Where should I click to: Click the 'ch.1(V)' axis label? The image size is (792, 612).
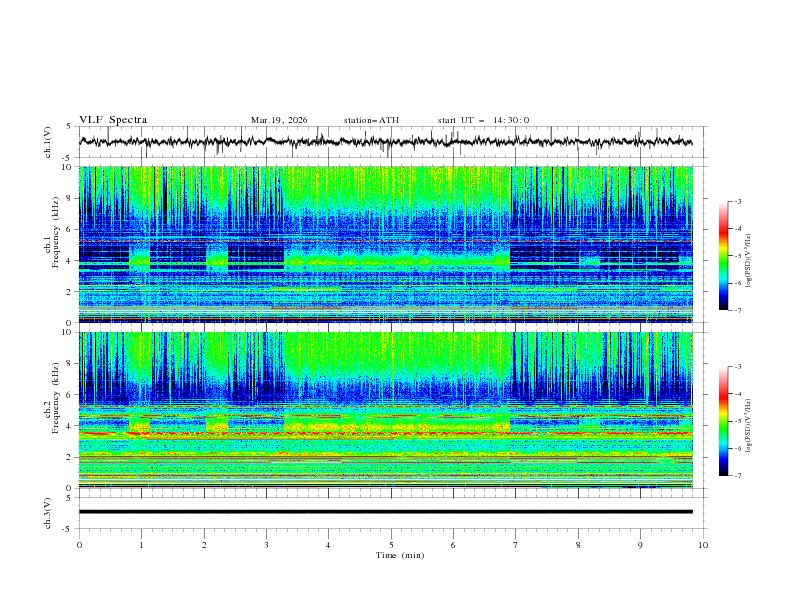click(48, 142)
